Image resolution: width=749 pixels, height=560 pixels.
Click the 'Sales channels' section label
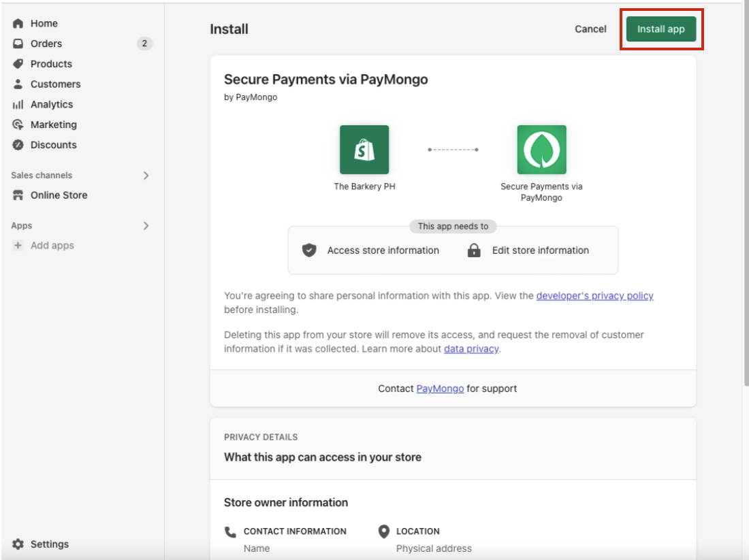click(42, 175)
